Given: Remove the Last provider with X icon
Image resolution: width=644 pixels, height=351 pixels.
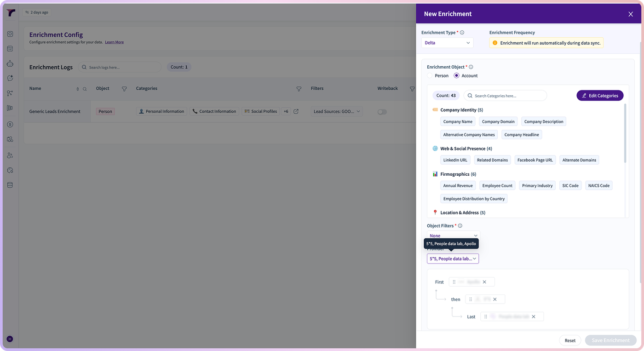Looking at the screenshot, I should 534,316.
